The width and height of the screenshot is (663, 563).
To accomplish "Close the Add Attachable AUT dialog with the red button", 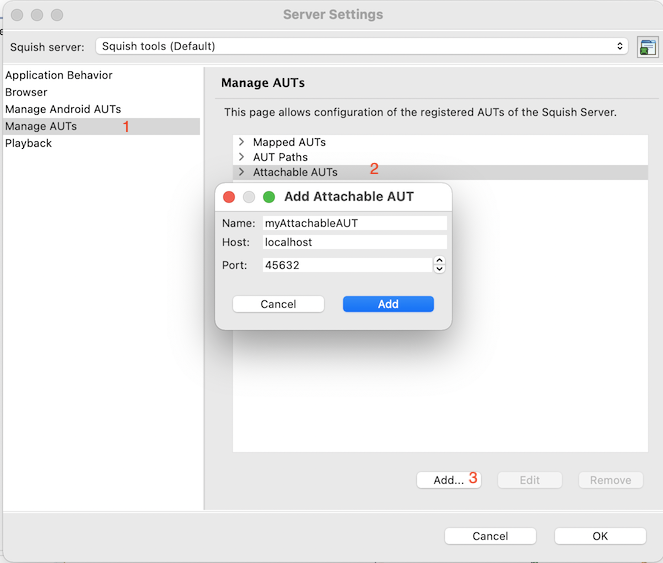I will (229, 197).
